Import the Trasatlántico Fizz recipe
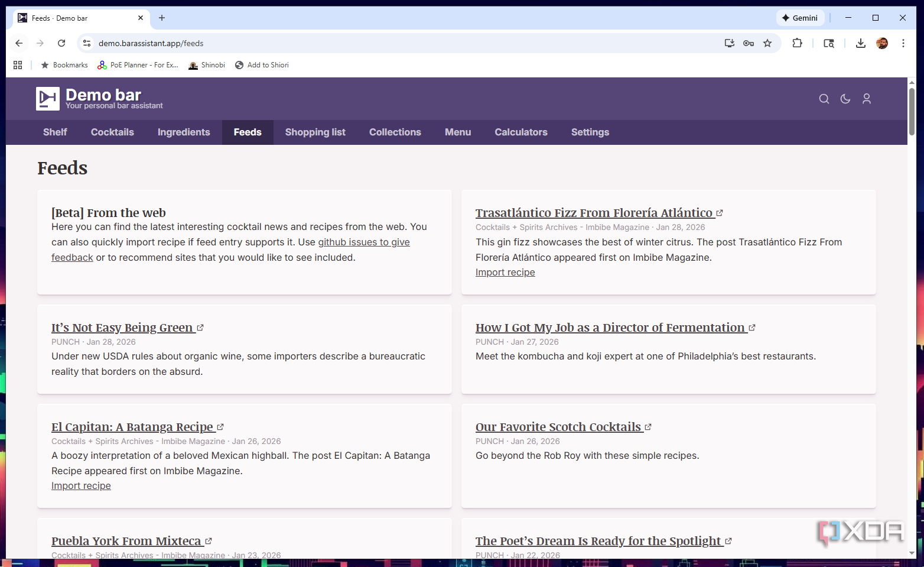The width and height of the screenshot is (924, 567). (505, 273)
